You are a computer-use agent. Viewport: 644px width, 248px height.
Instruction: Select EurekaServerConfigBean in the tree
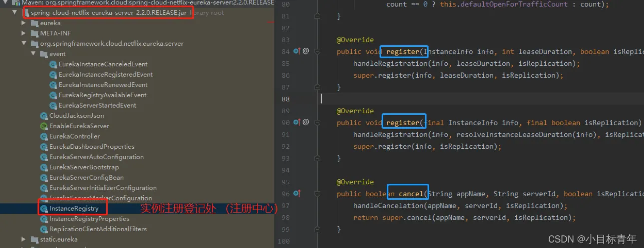(86, 178)
